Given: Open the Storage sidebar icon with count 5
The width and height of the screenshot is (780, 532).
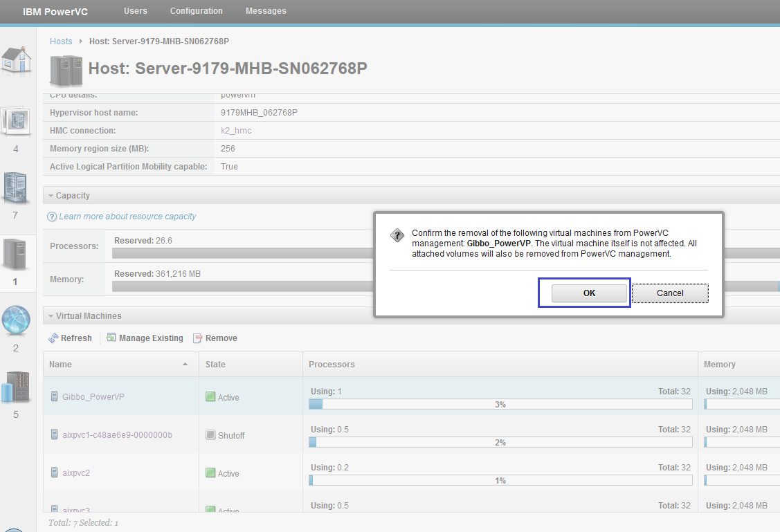Looking at the screenshot, I should [15, 387].
